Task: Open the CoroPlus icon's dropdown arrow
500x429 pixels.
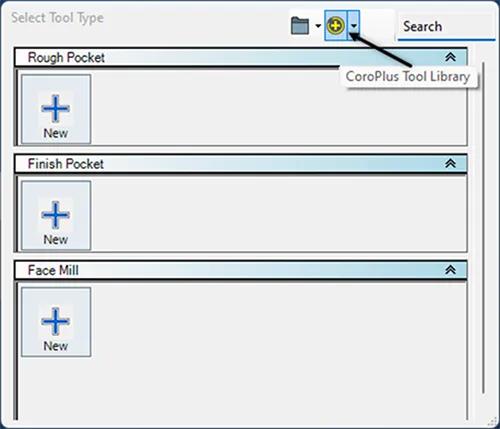Action: click(354, 25)
